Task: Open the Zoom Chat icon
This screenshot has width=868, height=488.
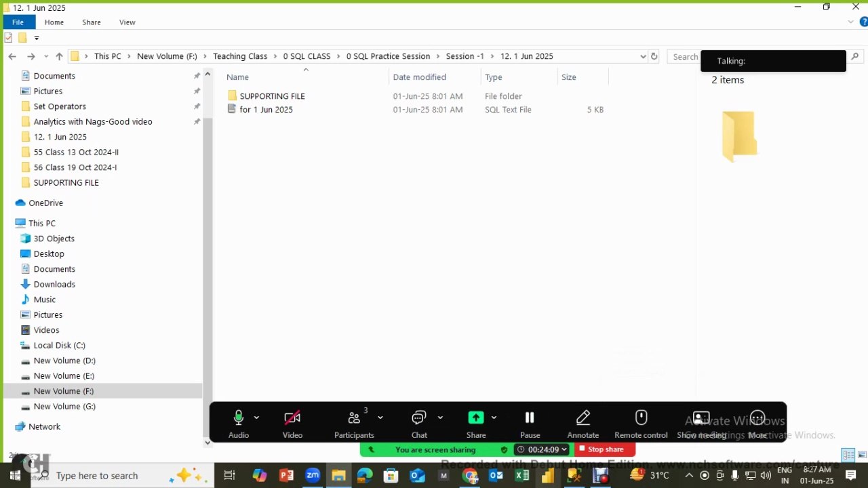Action: (x=419, y=418)
